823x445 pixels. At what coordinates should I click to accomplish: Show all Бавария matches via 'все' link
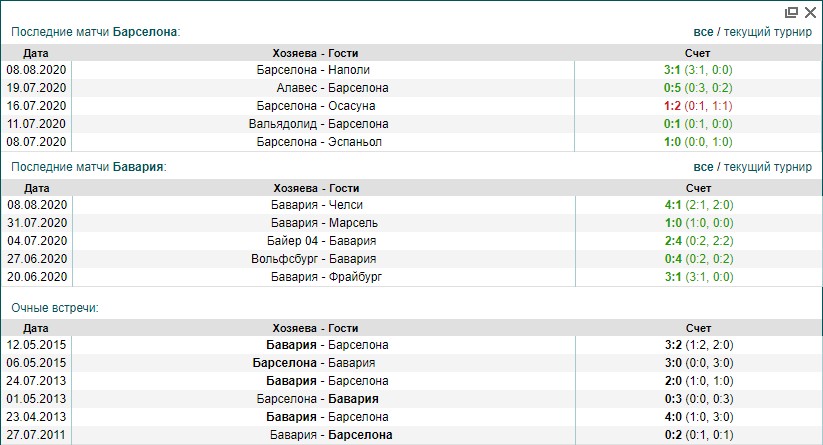703,167
